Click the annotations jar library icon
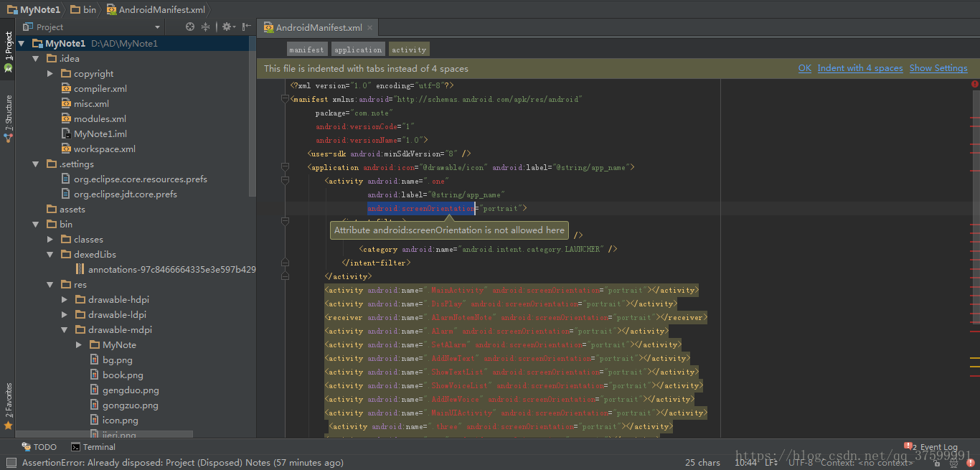 pyautogui.click(x=80, y=270)
